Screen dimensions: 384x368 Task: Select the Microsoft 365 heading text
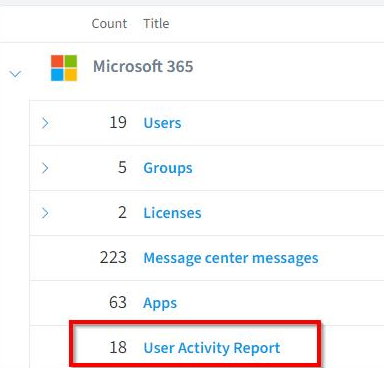pyautogui.click(x=143, y=66)
